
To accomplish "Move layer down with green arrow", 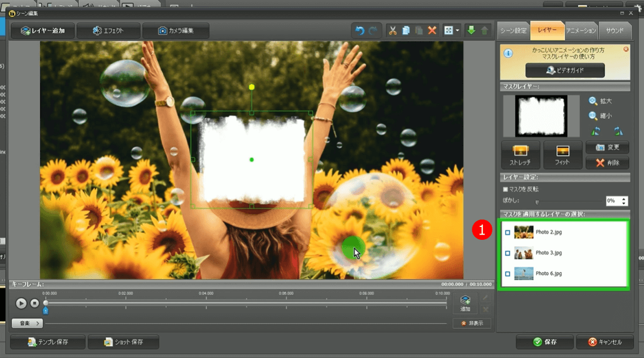I will coord(471,30).
